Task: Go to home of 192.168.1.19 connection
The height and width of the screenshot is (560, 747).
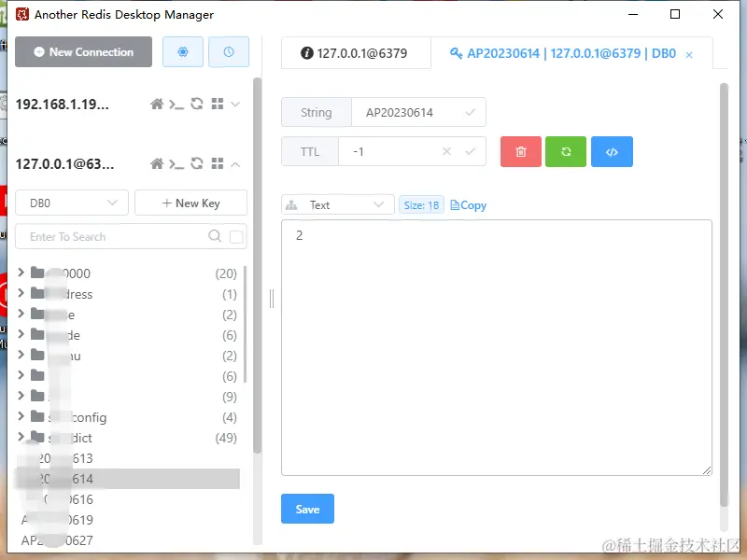Action: 157,105
